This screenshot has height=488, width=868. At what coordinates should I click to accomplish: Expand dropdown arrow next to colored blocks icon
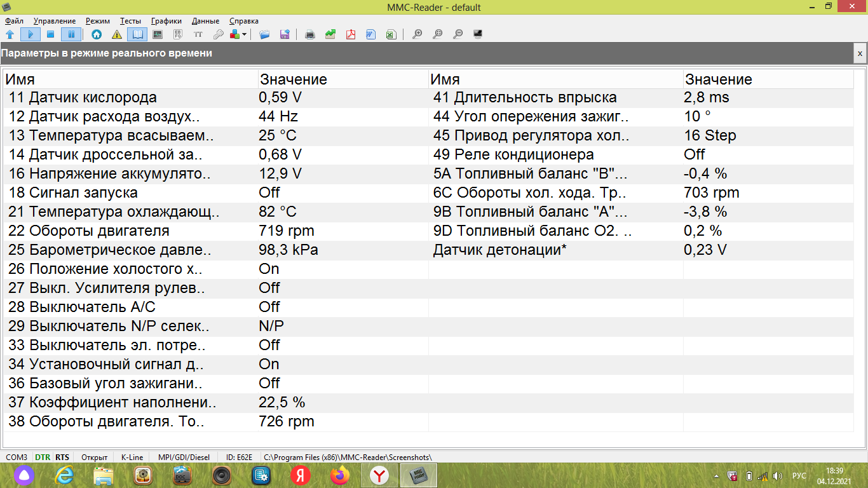(x=245, y=34)
